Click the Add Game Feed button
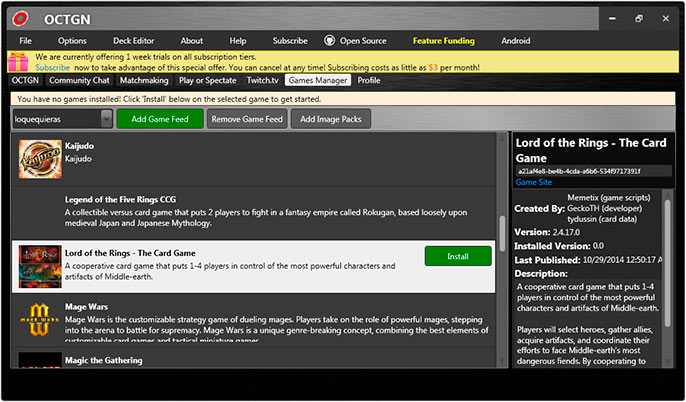 160,119
